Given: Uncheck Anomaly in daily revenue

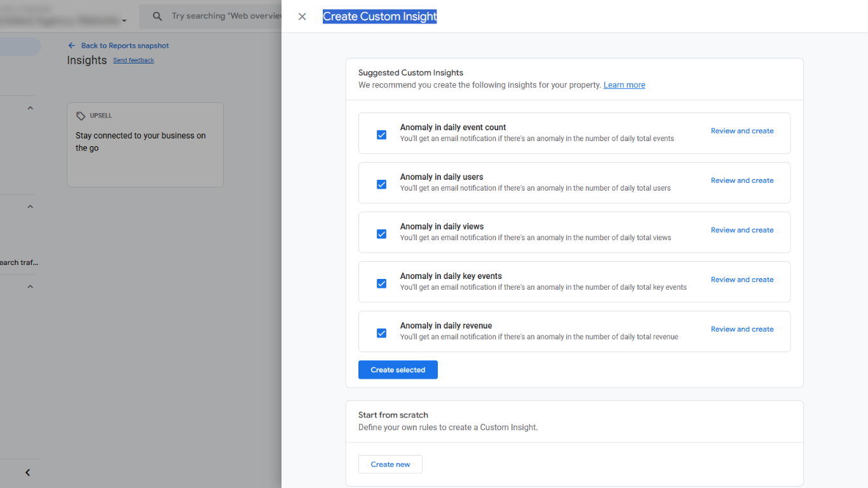Looking at the screenshot, I should tap(381, 333).
